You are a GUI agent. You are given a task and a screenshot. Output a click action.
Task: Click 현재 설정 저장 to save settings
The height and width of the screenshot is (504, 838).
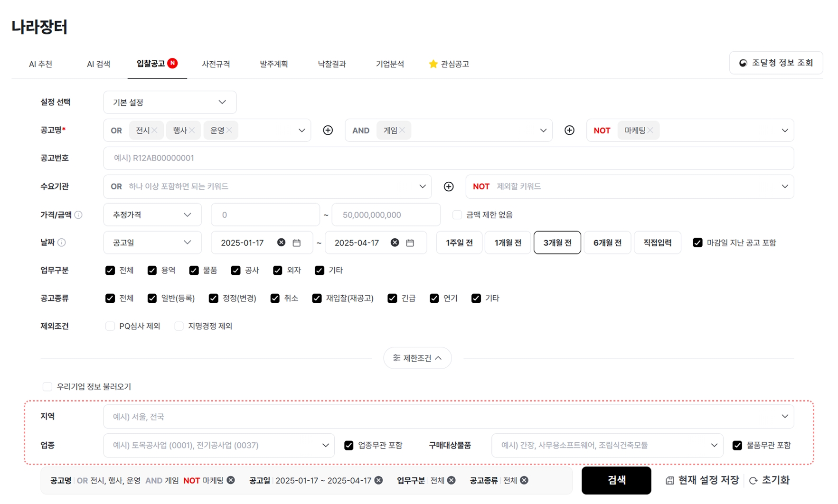(x=702, y=480)
